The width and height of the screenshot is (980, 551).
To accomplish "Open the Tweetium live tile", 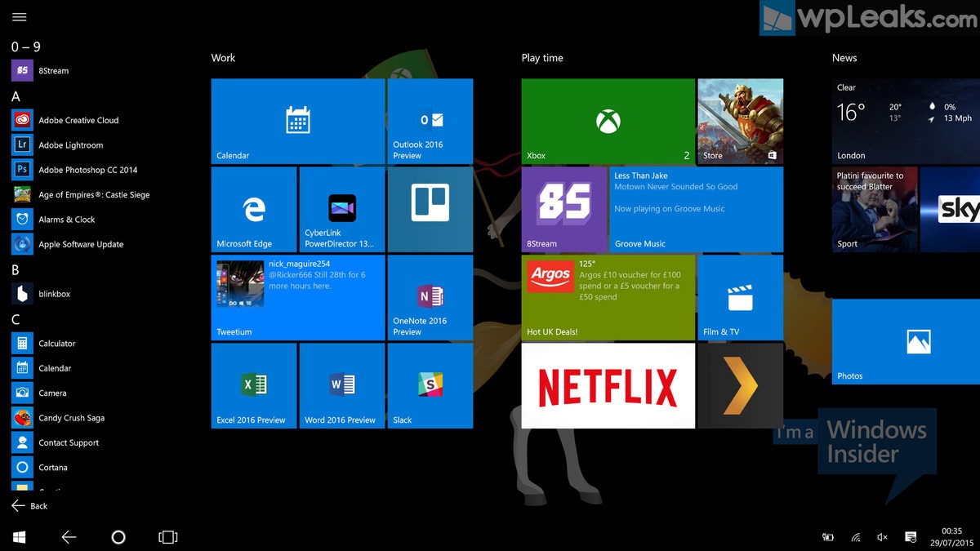I will [298, 298].
